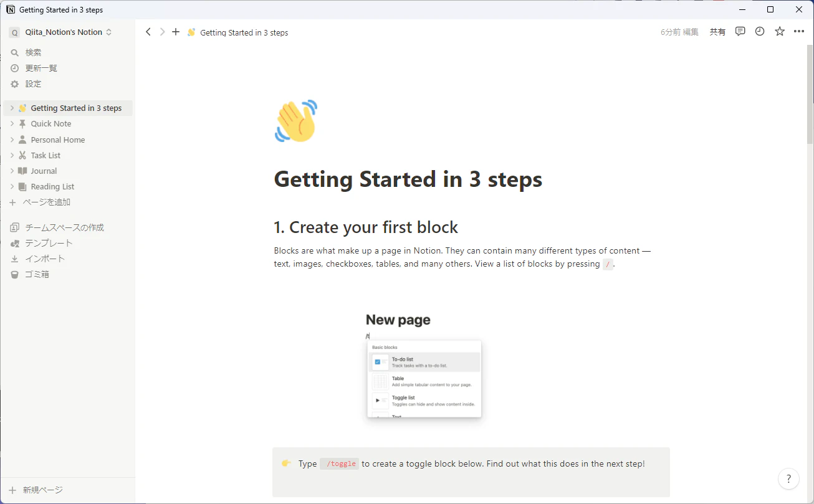This screenshot has width=814, height=504.
Task: Click the vertical scrollbar thumb
Action: 810,93
